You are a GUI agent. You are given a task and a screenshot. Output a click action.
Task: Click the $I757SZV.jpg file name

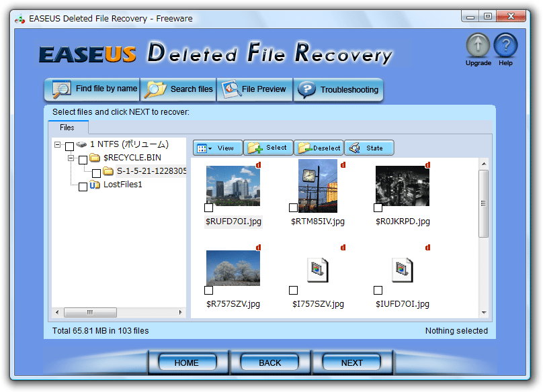tap(318, 304)
